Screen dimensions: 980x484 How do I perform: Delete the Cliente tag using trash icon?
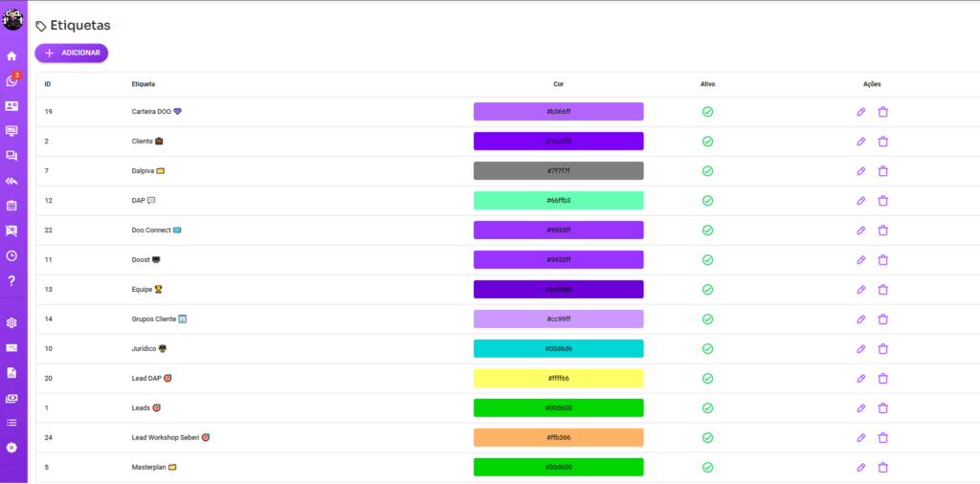tap(883, 142)
